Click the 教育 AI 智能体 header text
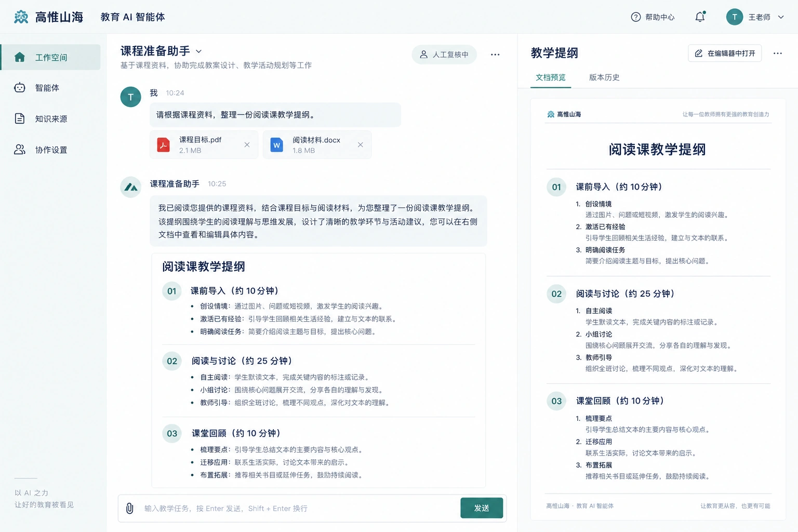Screen dimensions: 798x532 coord(132,17)
